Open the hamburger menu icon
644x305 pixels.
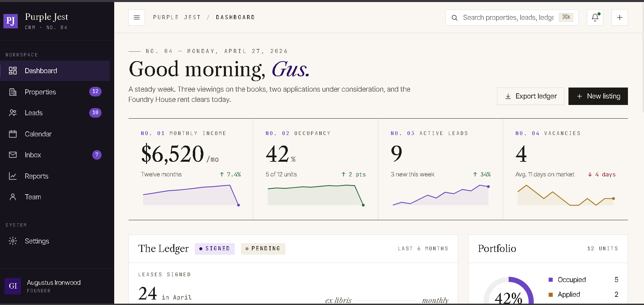point(137,17)
